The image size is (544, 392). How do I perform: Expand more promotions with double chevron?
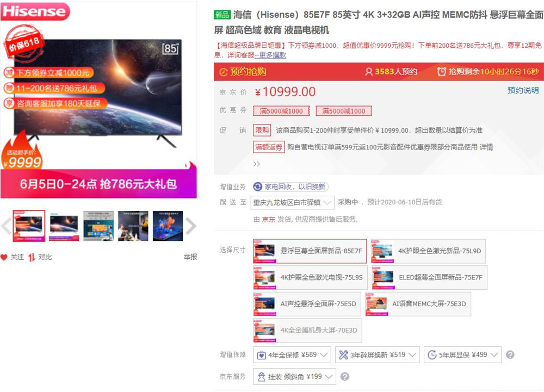click(257, 164)
